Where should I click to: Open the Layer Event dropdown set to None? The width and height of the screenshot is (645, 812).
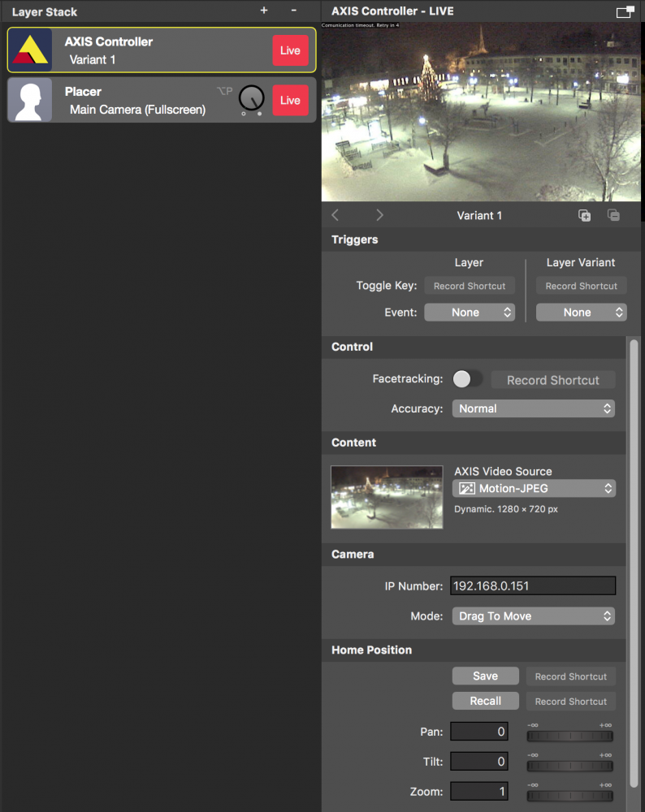click(470, 313)
